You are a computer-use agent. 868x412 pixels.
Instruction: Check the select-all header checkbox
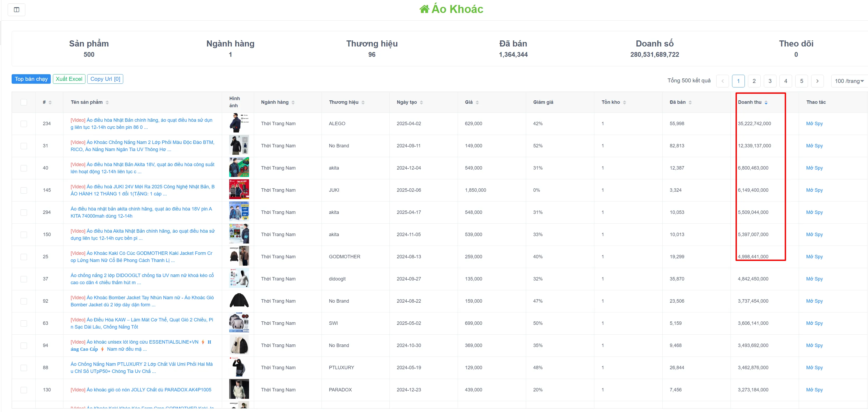24,102
